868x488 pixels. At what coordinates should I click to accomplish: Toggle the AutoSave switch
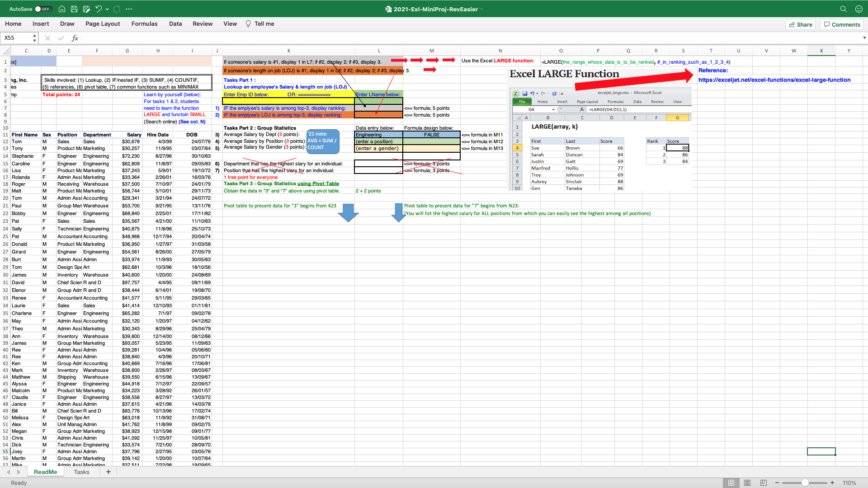[x=44, y=9]
